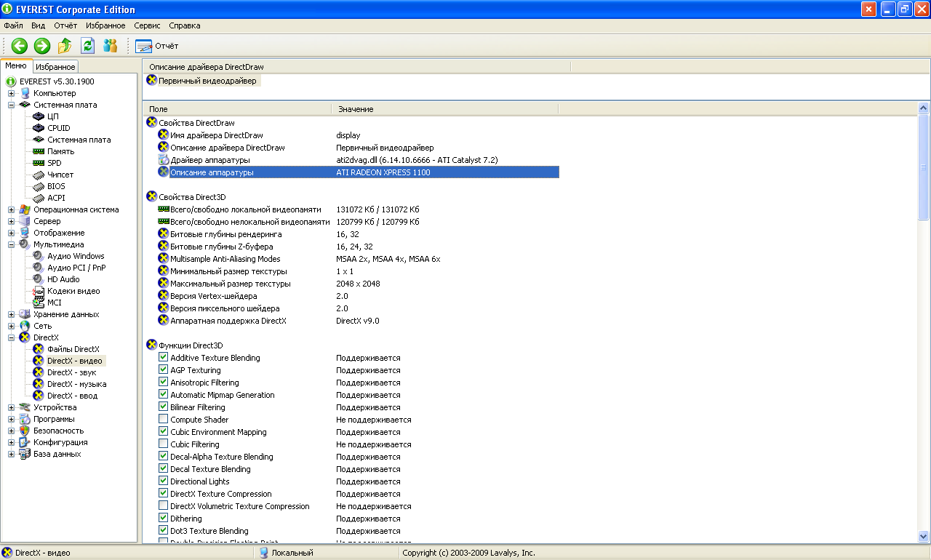Select the ЦП item in the tree
Image resolution: width=931 pixels, height=560 pixels.
[x=53, y=116]
